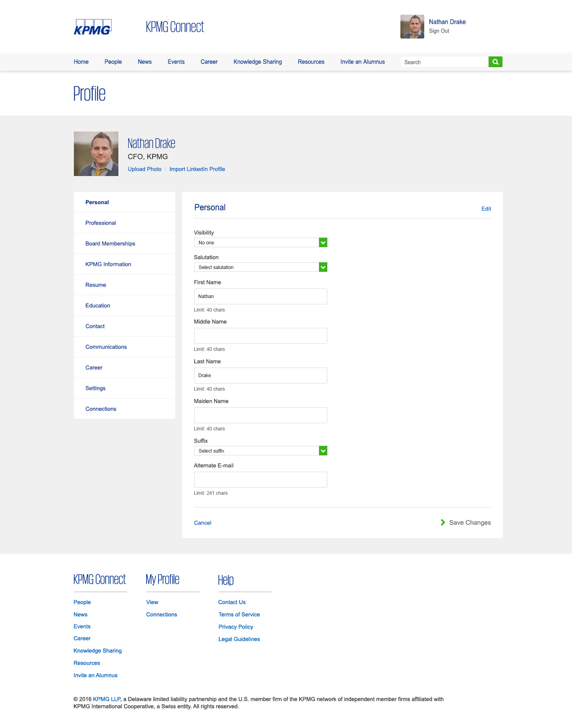Open Resources in the top navigation
The image size is (572, 728).
click(x=311, y=62)
